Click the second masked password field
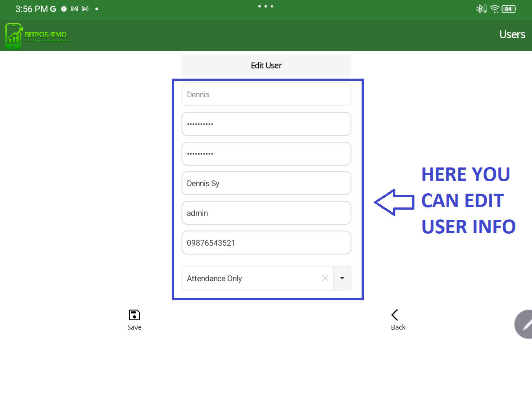 click(266, 154)
